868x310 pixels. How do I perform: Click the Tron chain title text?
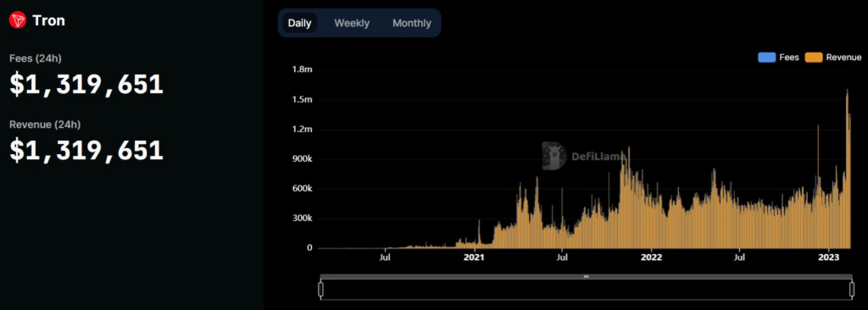click(x=48, y=20)
